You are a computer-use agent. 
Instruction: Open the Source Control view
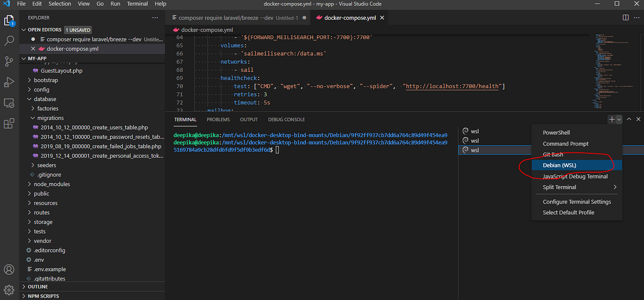tap(9, 61)
